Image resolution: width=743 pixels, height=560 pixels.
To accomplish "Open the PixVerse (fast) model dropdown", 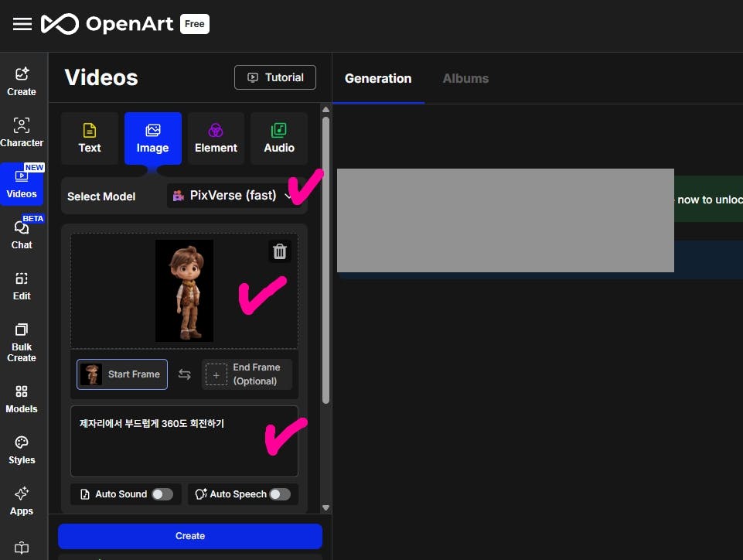I will point(233,196).
